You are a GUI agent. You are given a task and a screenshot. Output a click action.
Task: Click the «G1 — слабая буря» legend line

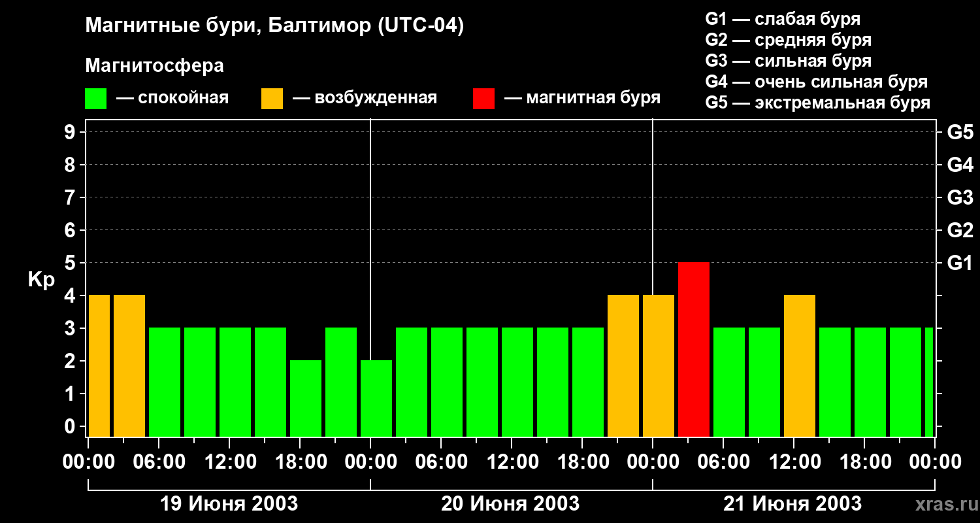click(x=783, y=19)
